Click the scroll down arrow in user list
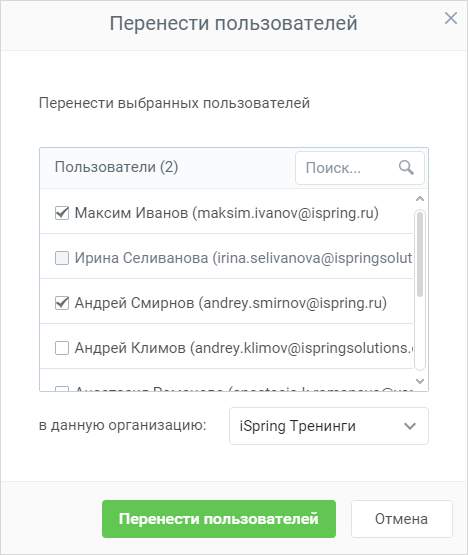 [x=420, y=381]
